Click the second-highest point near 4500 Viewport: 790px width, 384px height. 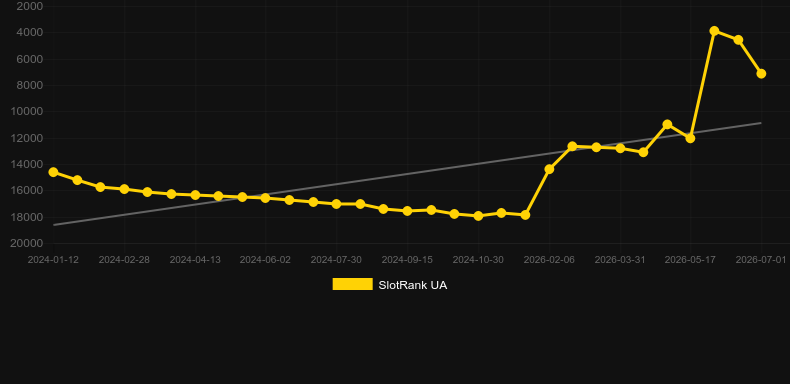point(738,40)
